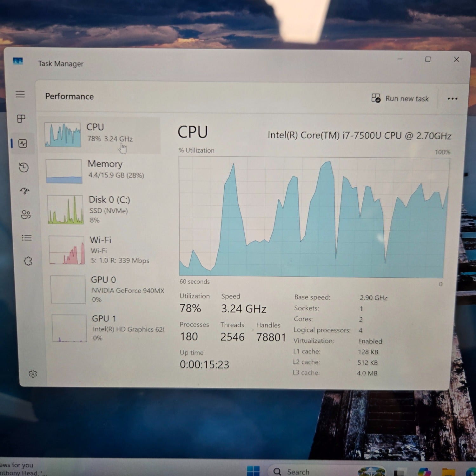Close the Task Manager window
Image resolution: width=476 pixels, height=476 pixels.
456,59
